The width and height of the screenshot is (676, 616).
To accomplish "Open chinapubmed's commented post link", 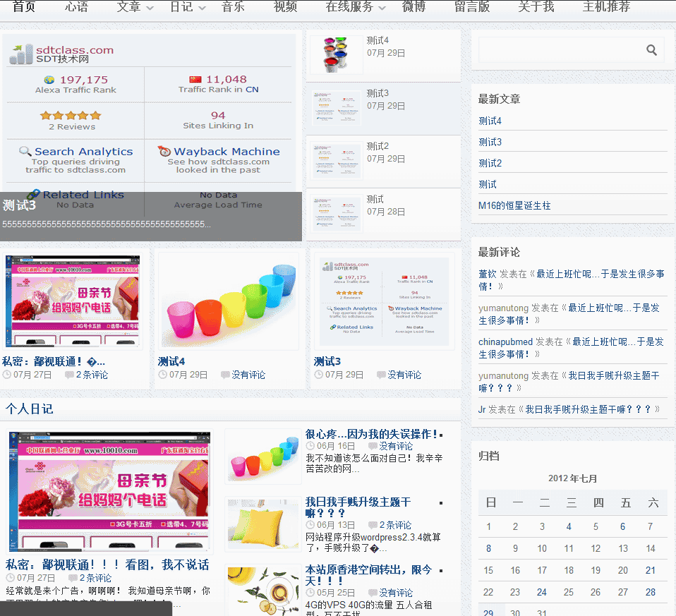I will (x=571, y=348).
